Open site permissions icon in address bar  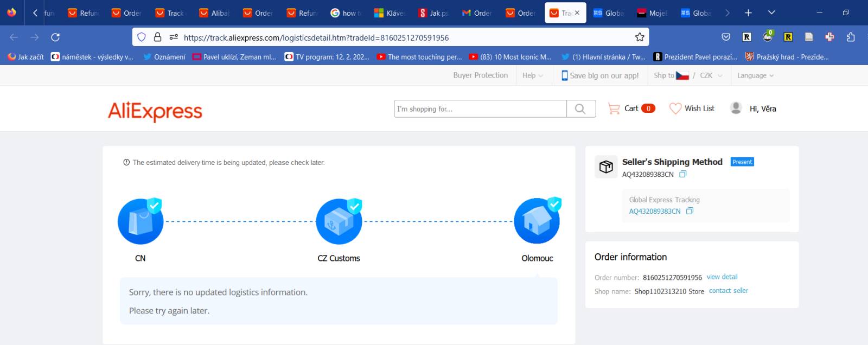click(x=174, y=37)
